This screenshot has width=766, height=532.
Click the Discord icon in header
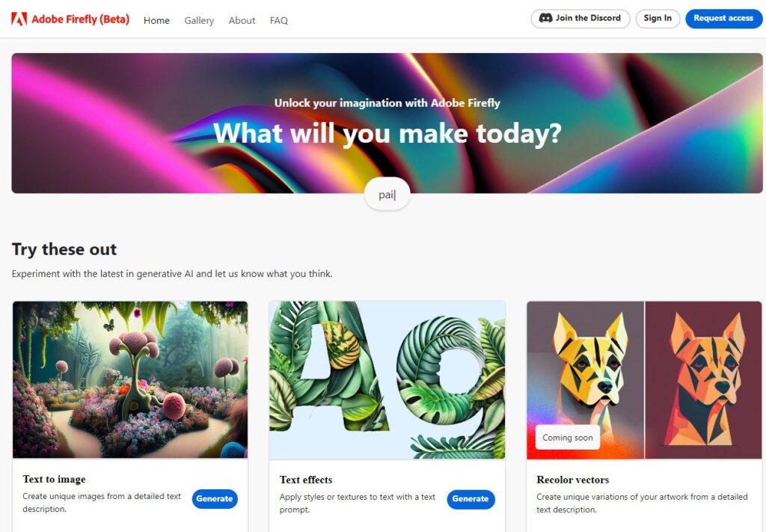click(545, 18)
